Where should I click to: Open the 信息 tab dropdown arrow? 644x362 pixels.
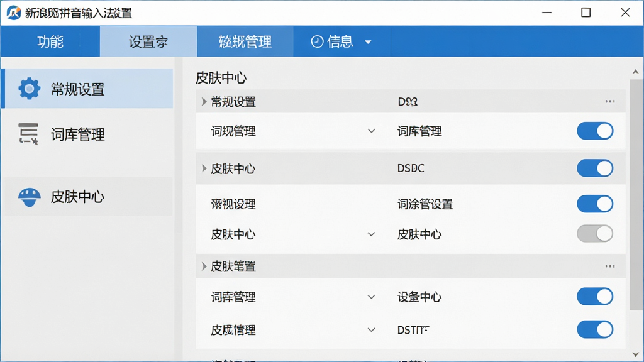[368, 42]
